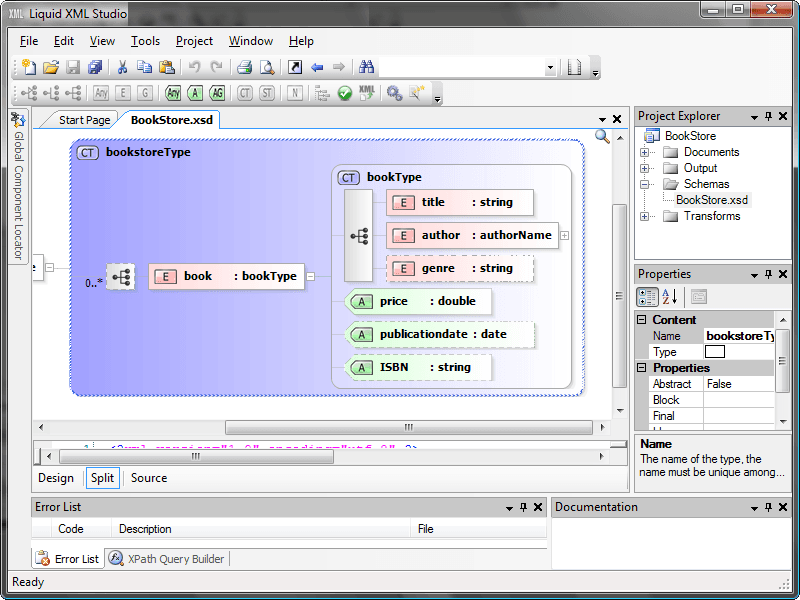Click the magnifier icon in the diagram corner
The image size is (800, 600).
coord(602,137)
